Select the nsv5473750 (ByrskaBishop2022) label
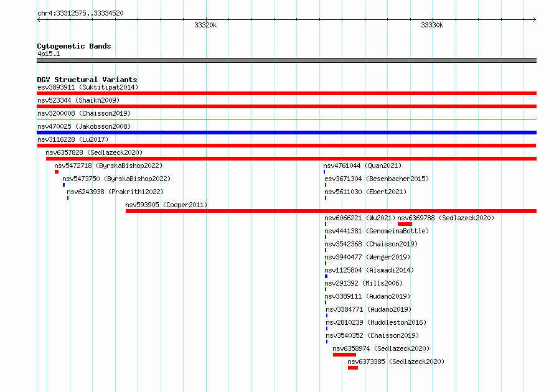Image resolution: width=554 pixels, height=392 pixels. (116, 179)
